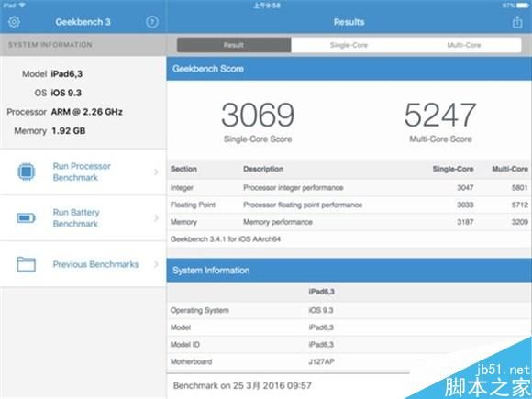The height and width of the screenshot is (399, 532).
Task: Click the status bar clock
Action: pos(267,6)
